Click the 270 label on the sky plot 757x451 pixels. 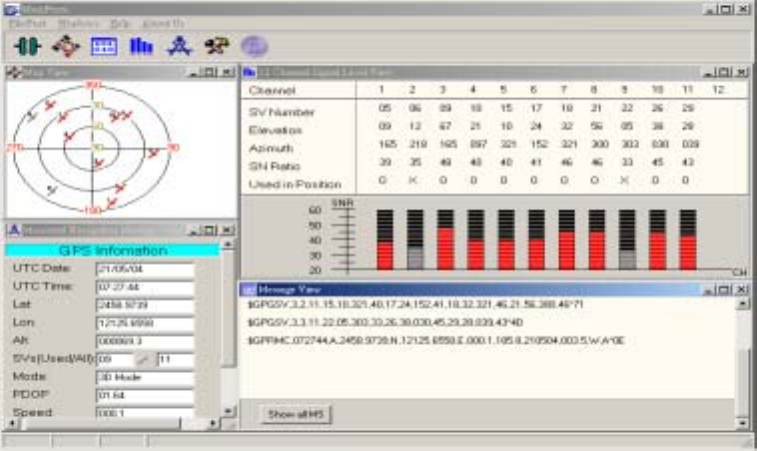(14, 147)
